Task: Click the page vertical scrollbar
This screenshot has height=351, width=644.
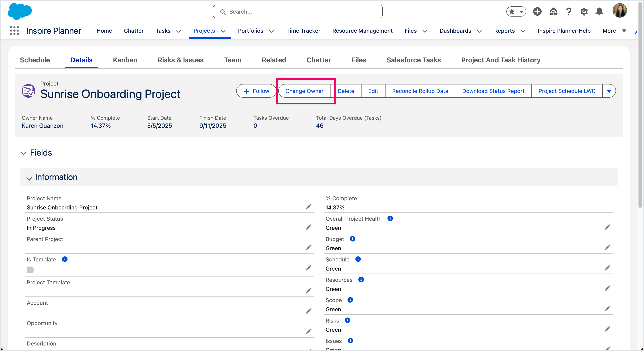Action: click(x=641, y=105)
